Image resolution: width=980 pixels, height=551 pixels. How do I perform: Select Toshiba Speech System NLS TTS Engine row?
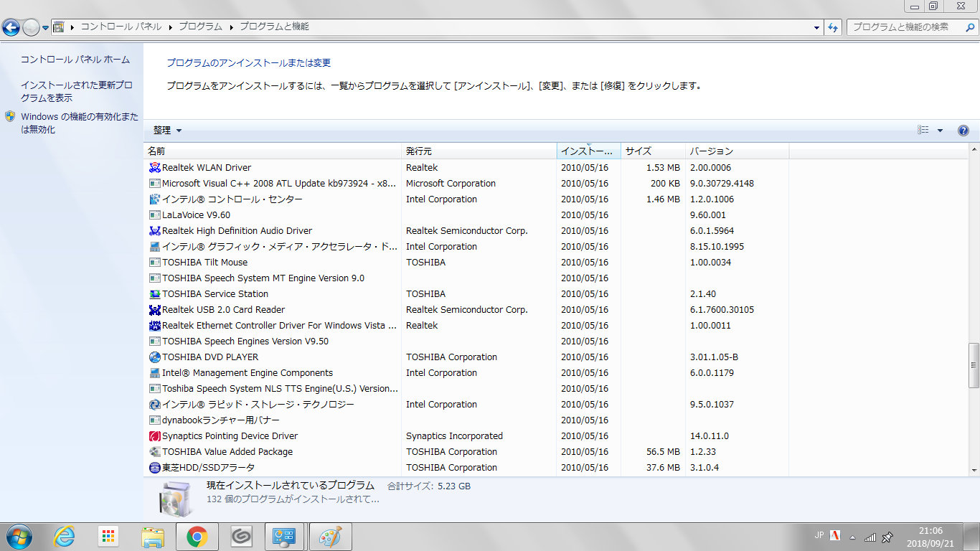(x=466, y=389)
